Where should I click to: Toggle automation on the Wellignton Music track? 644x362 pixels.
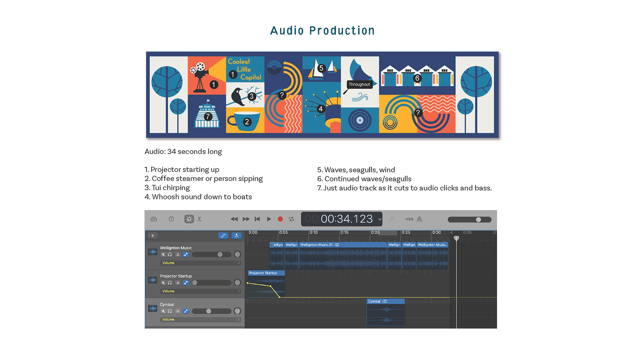(x=186, y=255)
